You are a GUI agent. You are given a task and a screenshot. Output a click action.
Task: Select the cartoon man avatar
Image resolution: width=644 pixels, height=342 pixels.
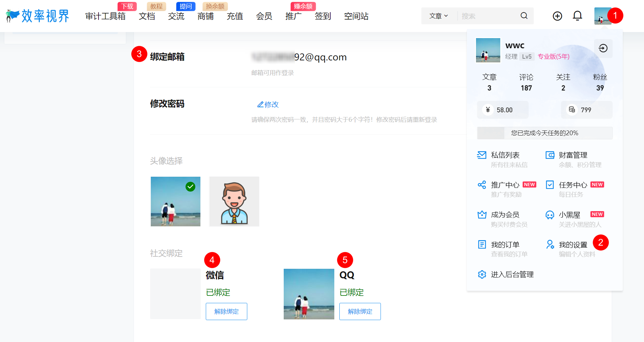click(x=234, y=202)
